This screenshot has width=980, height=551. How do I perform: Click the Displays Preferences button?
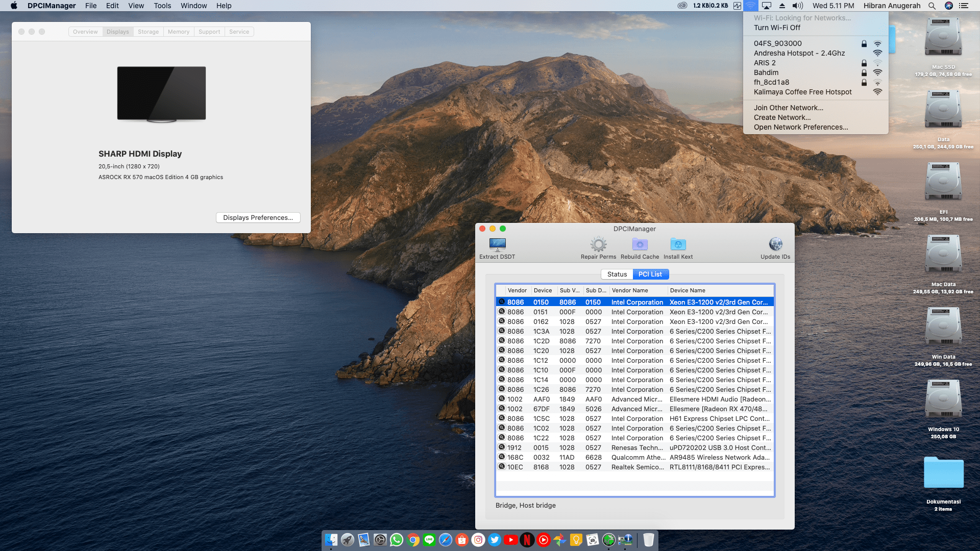[x=258, y=218]
